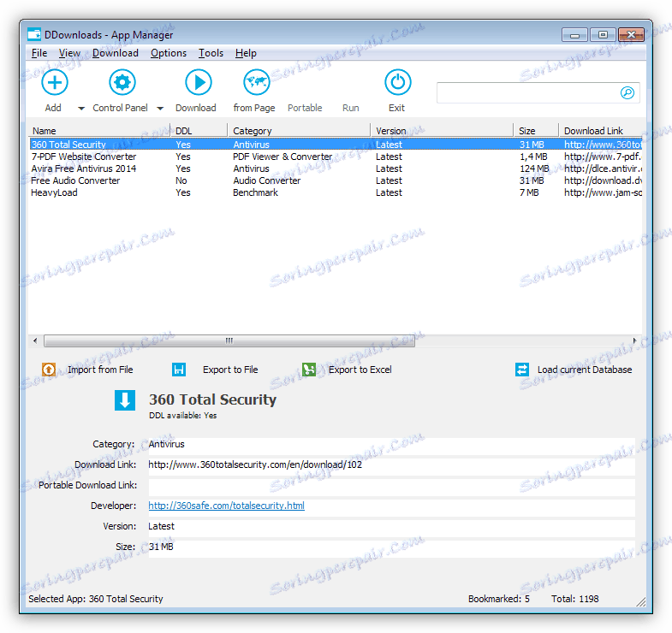This screenshot has height=633, width=672.
Task: Click the scrollbar right arrow
Action: 634,341
